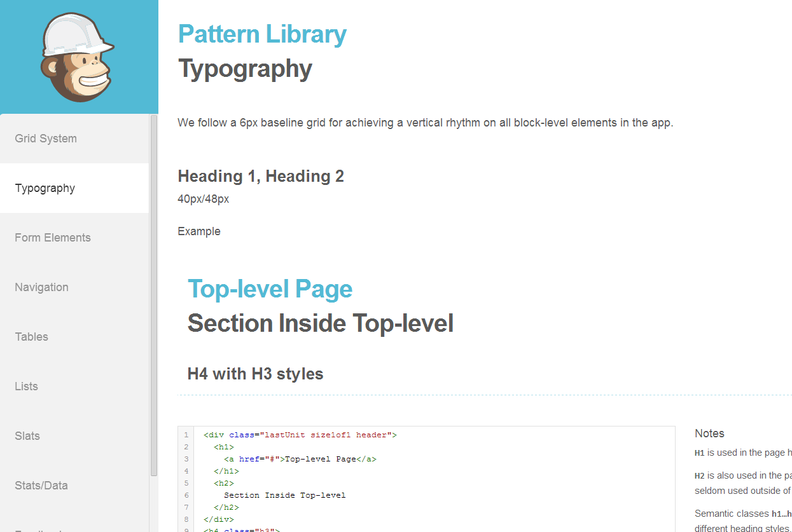Open the Navigation sidebar item
Viewport: 792px width, 532px height.
point(42,287)
